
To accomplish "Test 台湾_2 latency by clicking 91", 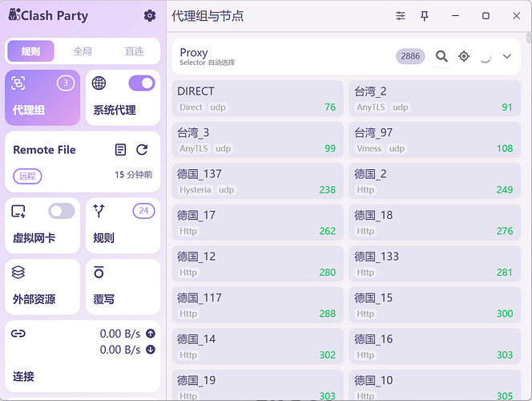I will coord(507,107).
